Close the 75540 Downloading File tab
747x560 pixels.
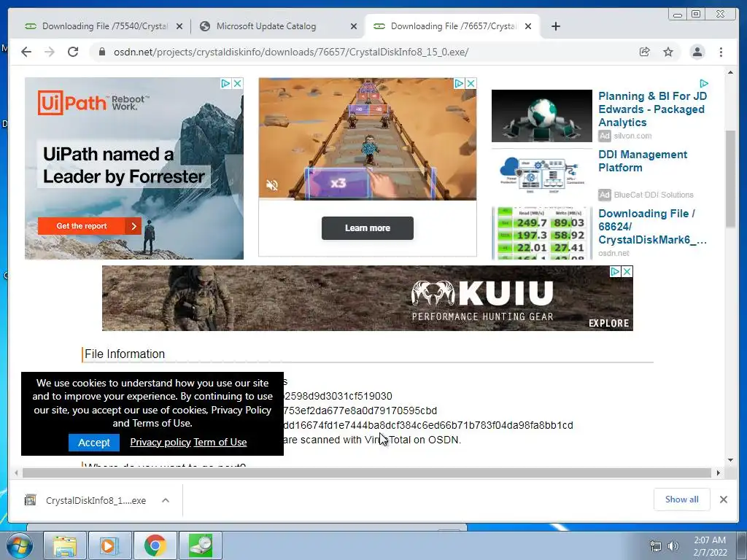(179, 26)
